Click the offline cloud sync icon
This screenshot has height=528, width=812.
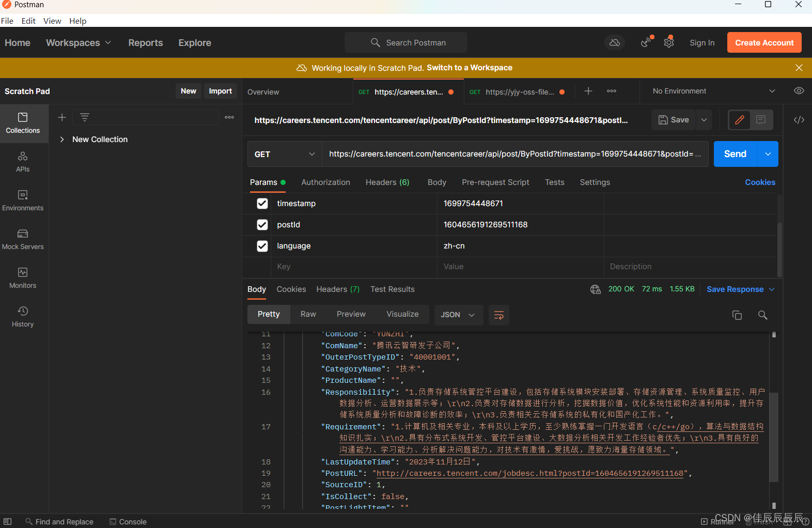coord(615,42)
